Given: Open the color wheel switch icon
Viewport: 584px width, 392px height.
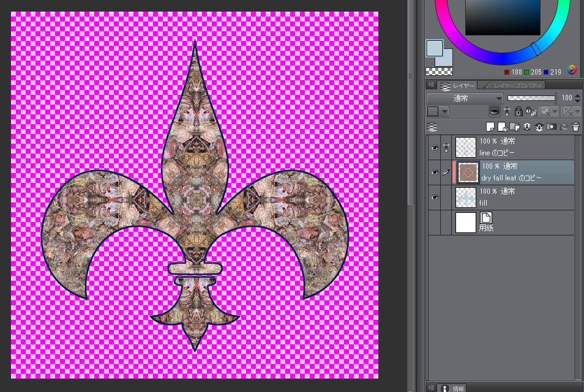Looking at the screenshot, I should 572,70.
